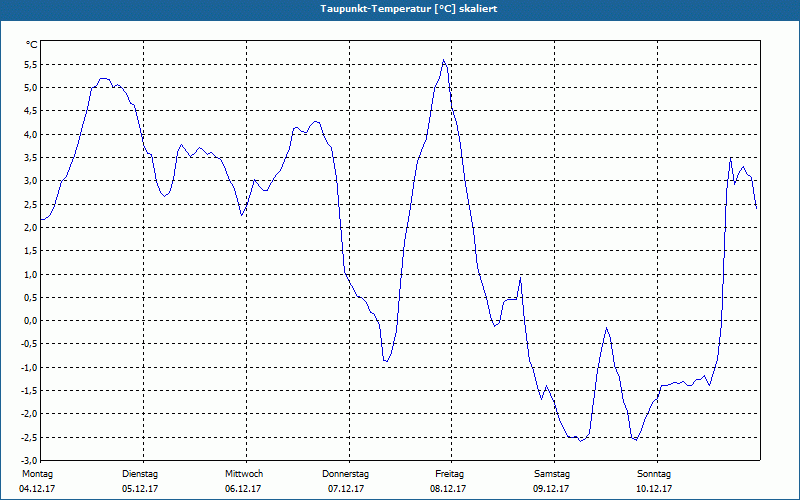Select the date "04.12.17"
Screen dimensions: 800x500
click(37, 489)
